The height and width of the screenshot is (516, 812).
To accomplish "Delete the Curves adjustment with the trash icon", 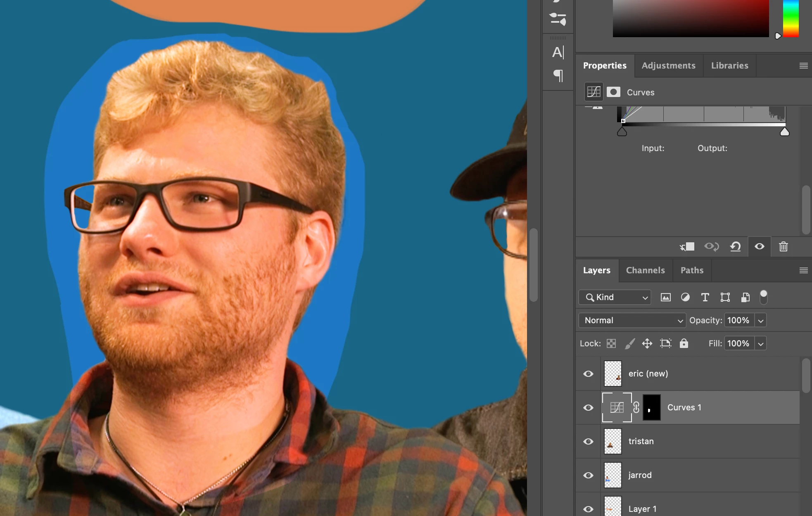I will click(x=783, y=247).
